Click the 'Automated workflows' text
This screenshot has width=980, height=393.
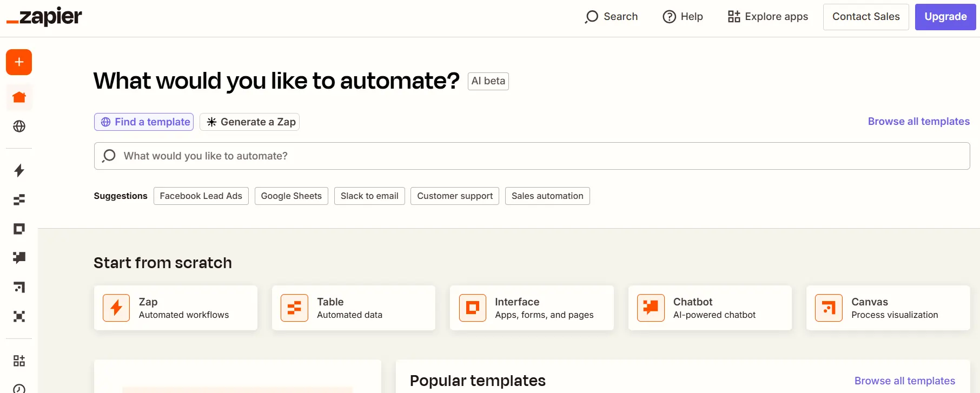(184, 315)
